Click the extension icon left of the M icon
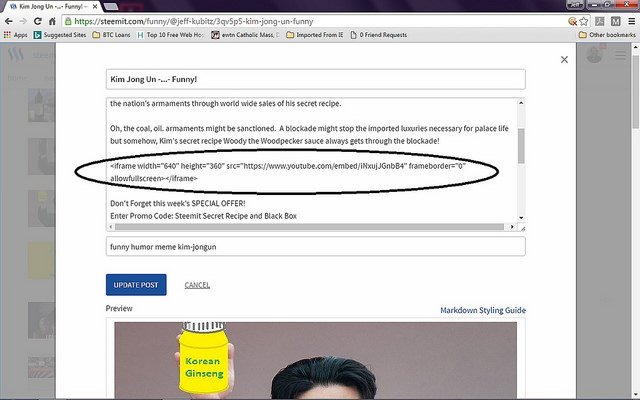This screenshot has height=400, width=640. pyautogui.click(x=600, y=22)
